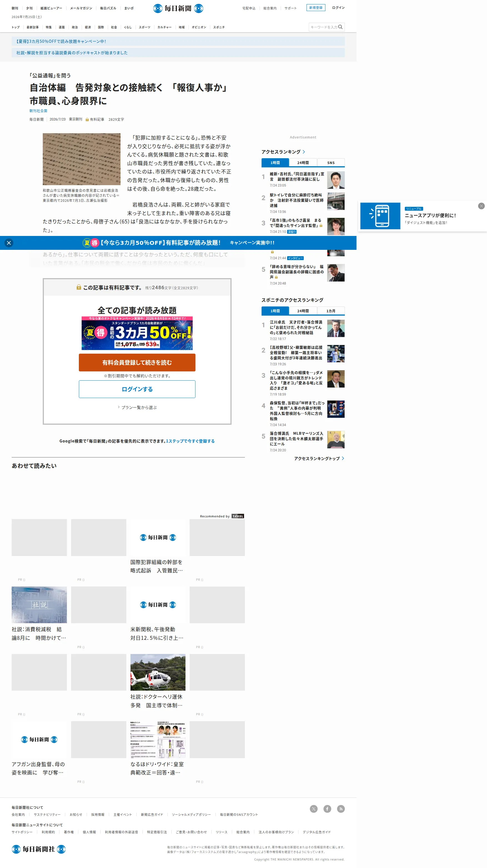This screenshot has height=868, width=487.
Task: Open 朝刊 in the top header links
Action: [15, 8]
